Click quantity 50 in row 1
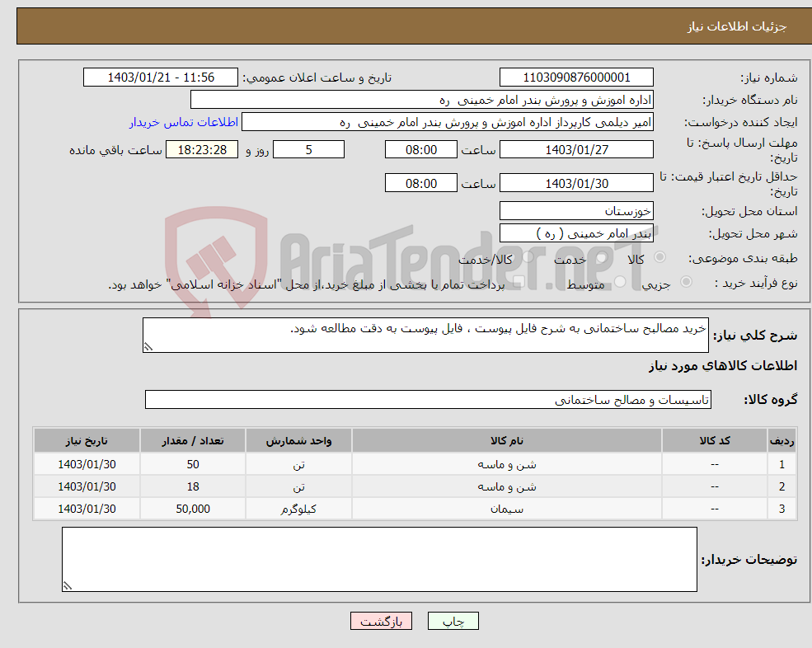This screenshot has height=648, width=812. pyautogui.click(x=193, y=465)
